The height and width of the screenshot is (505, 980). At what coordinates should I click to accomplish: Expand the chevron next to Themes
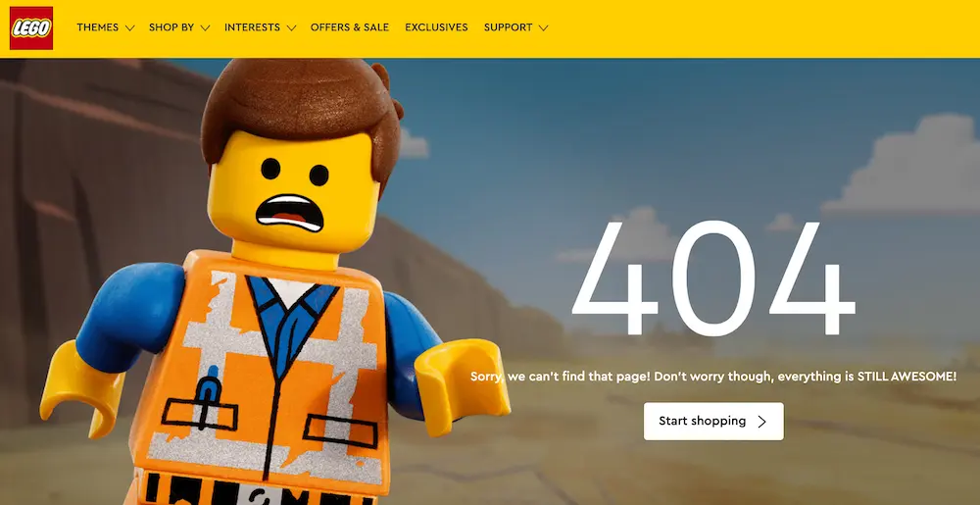[129, 28]
